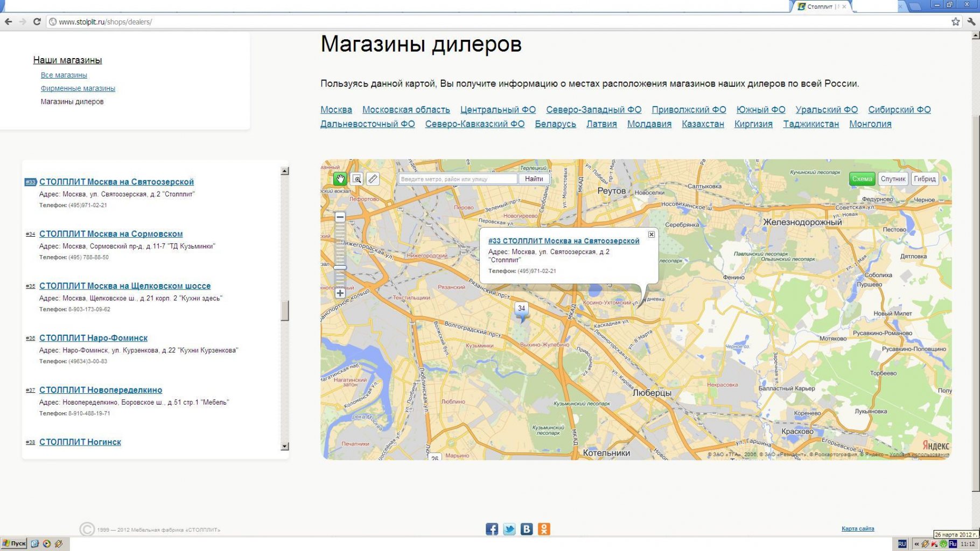Click RU language indicator in system tray
Viewport: 980px width, 551px height.
902,544
